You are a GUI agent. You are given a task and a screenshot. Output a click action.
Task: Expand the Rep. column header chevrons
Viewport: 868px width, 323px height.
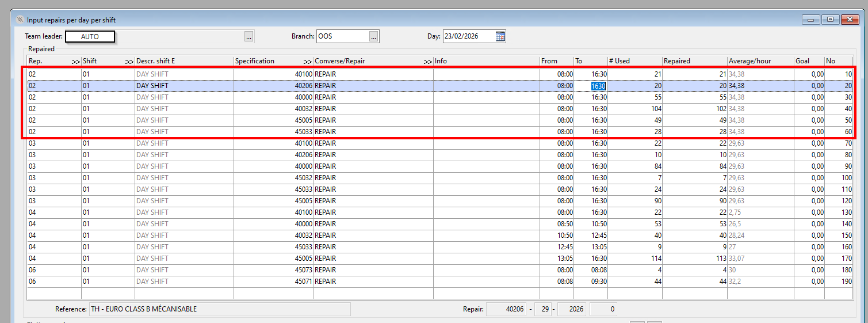[x=75, y=61]
